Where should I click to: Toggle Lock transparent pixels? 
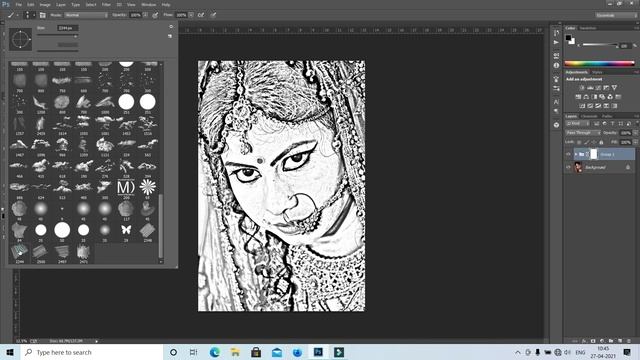click(579, 142)
